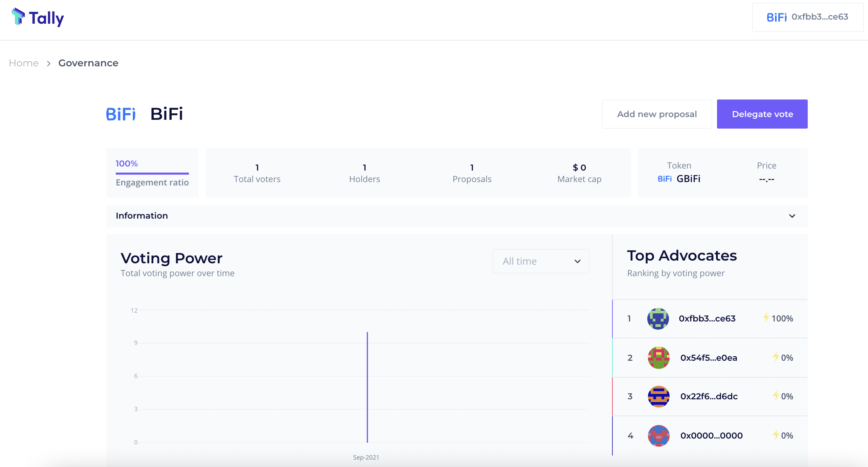The image size is (868, 467).
Task: Click the Holders stat
Action: (x=365, y=173)
